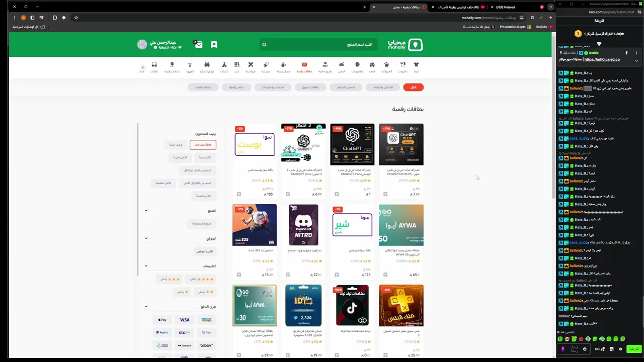Screen dimensions: 644x362
Task: Click category bar scroll arrow chevron
Action: (142, 67)
